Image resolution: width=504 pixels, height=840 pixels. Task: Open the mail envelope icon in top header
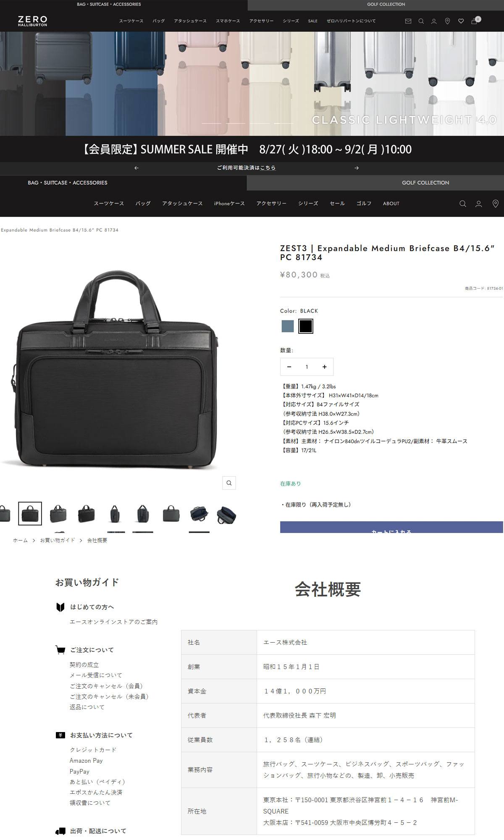click(x=408, y=21)
